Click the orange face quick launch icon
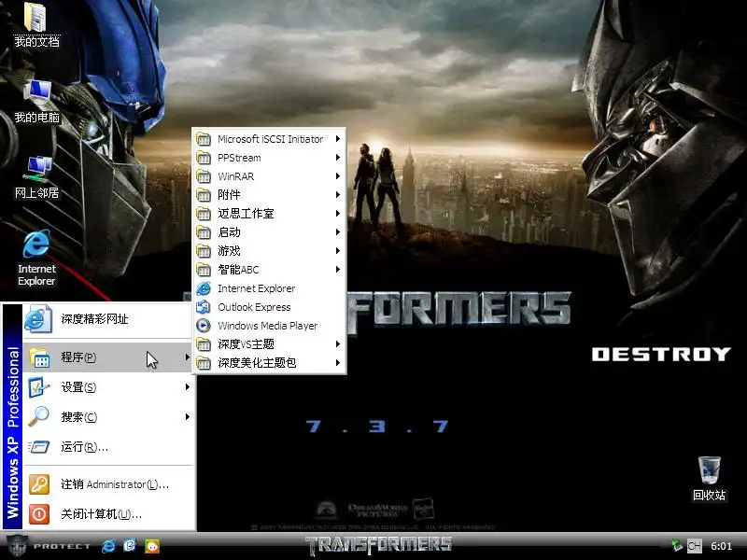Screen dimensions: 747x560 152,546
